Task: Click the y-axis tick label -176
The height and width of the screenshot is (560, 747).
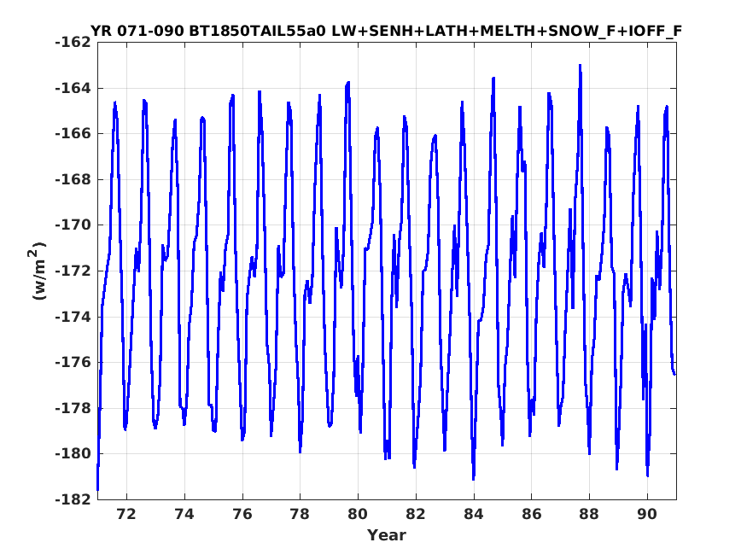Action: [x=73, y=363]
